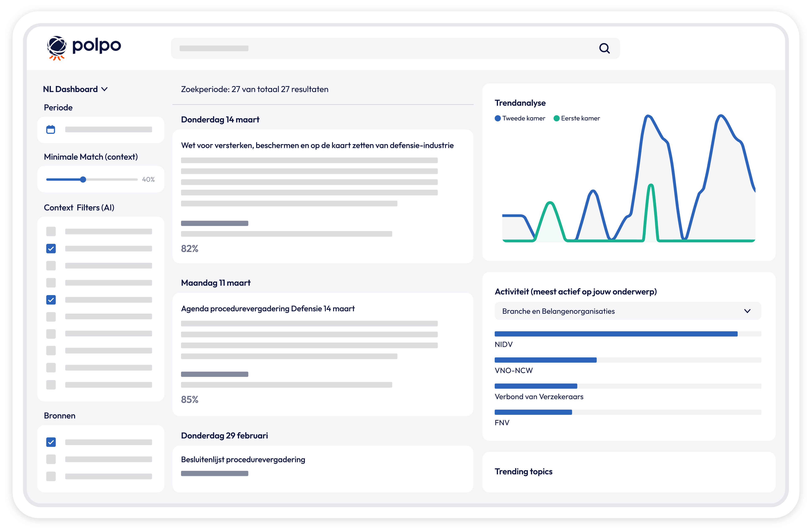
Task: Uncheck the second Context Filters checkbox
Action: tap(51, 248)
